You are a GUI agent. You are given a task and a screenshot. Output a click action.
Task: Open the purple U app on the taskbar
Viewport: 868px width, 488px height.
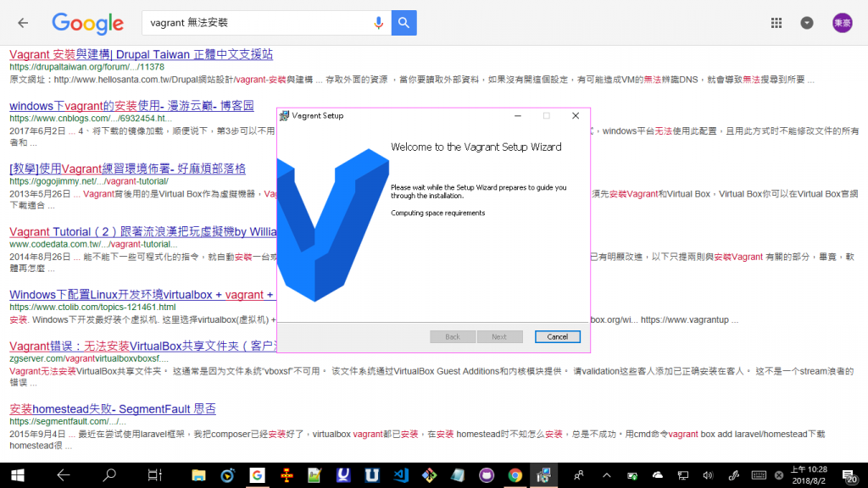pos(343,475)
